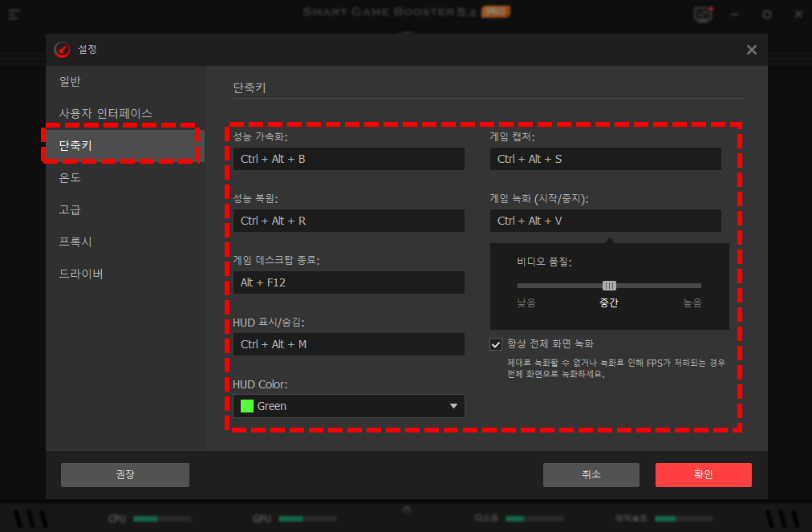Toggle 항상 전체 화면 녹화 checkbox

click(496, 344)
